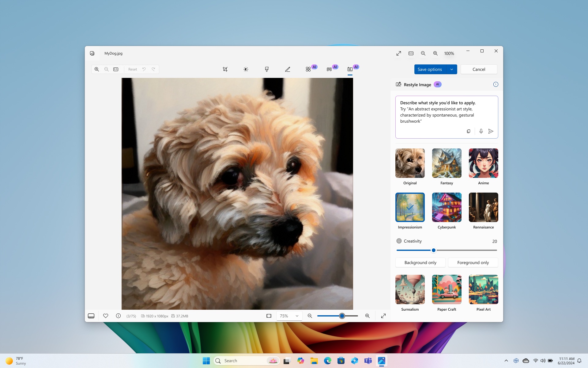Select the Draw tool
This screenshot has height=368, width=588.
[288, 69]
